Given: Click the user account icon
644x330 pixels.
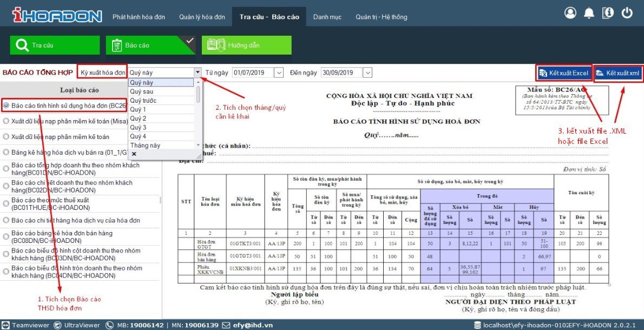Looking at the screenshot, I should click(x=570, y=13).
